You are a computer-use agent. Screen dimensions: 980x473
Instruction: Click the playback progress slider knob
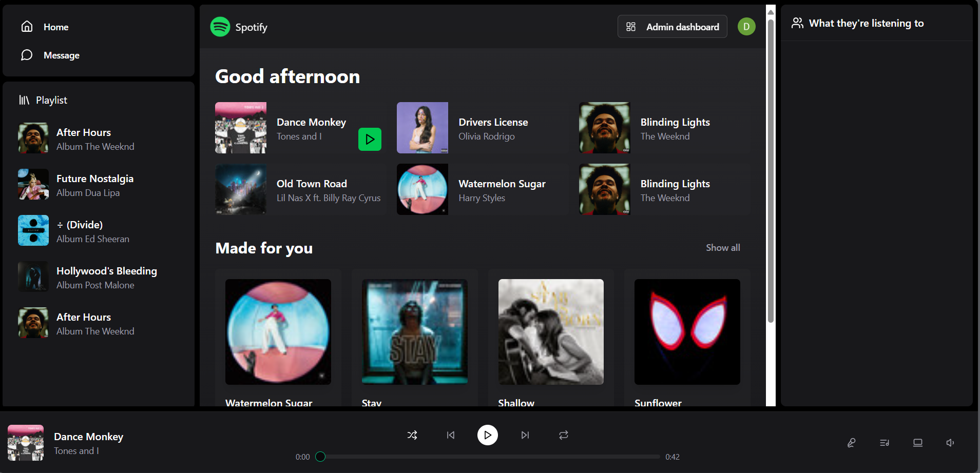320,457
